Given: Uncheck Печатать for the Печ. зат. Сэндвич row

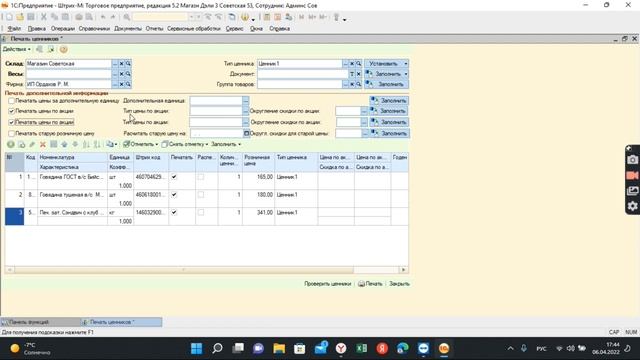Looking at the screenshot, I should 174,212.
